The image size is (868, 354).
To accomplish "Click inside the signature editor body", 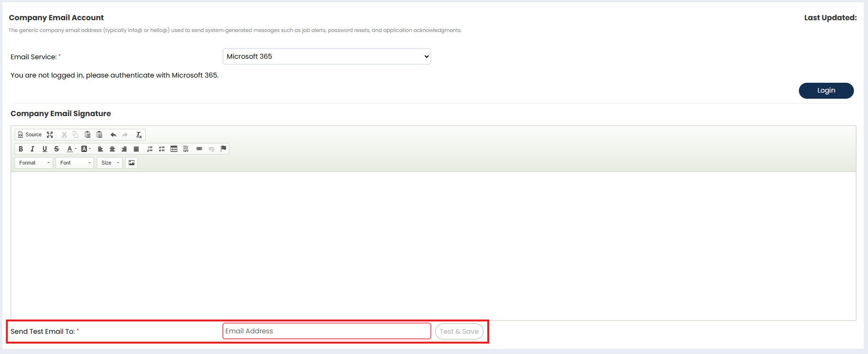I will click(433, 246).
